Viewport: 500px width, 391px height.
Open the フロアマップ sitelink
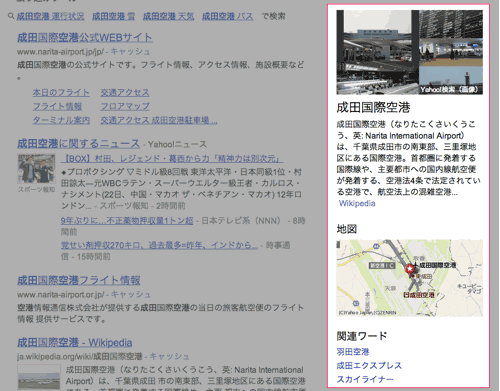[x=125, y=106]
